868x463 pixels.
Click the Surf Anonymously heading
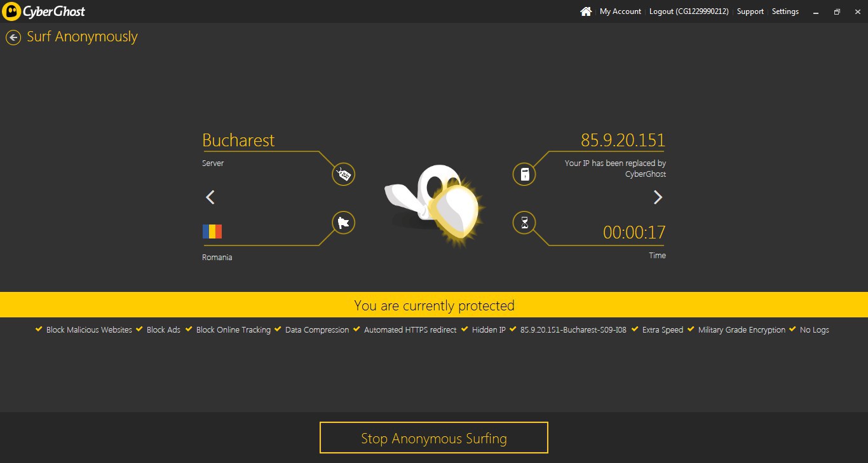[x=82, y=37]
